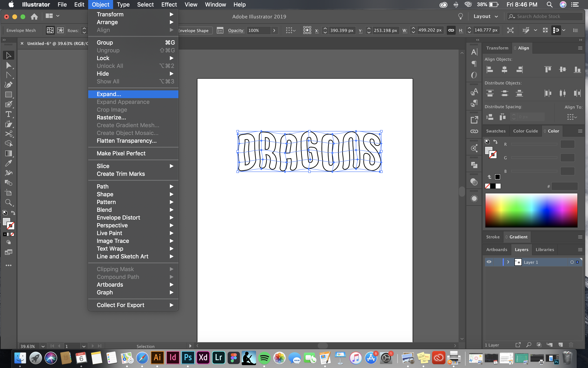Select the Scissors tool
Viewport: 588px width, 368px height.
click(9, 134)
